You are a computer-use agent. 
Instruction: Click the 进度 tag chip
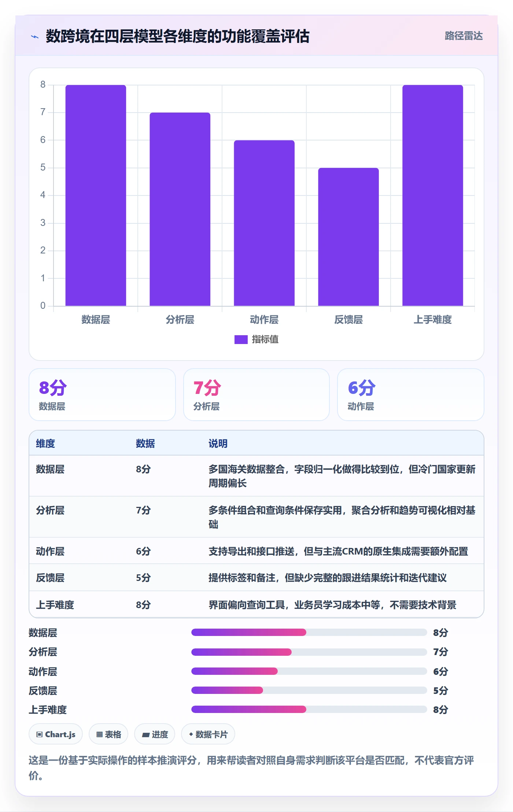[155, 734]
